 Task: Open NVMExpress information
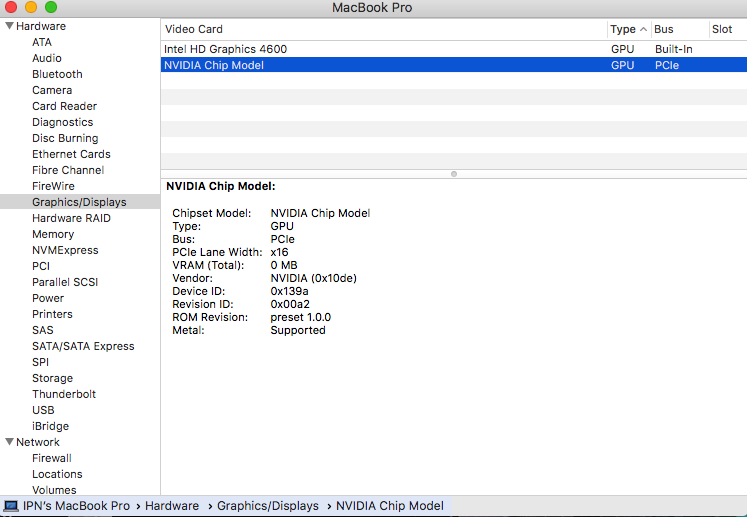65,250
